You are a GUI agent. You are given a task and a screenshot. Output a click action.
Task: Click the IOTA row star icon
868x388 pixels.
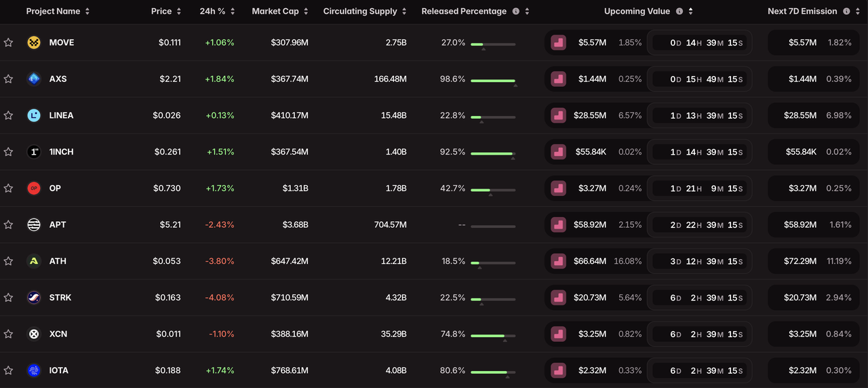8,370
